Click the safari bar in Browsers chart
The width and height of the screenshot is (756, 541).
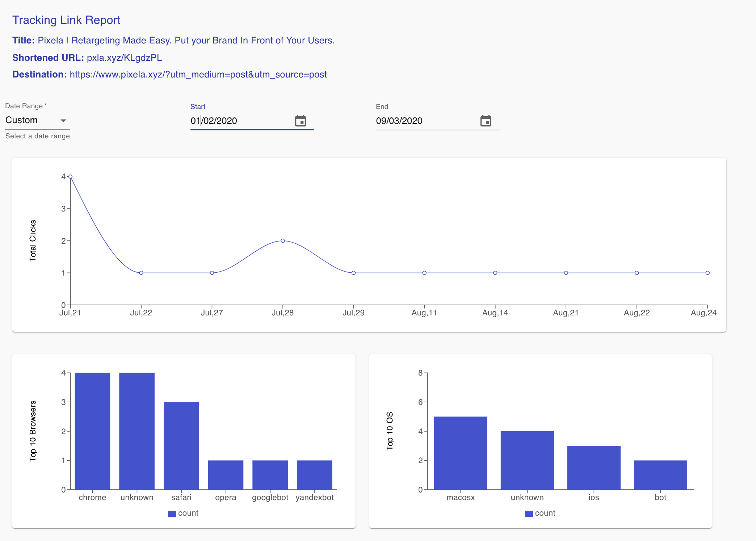click(x=181, y=445)
